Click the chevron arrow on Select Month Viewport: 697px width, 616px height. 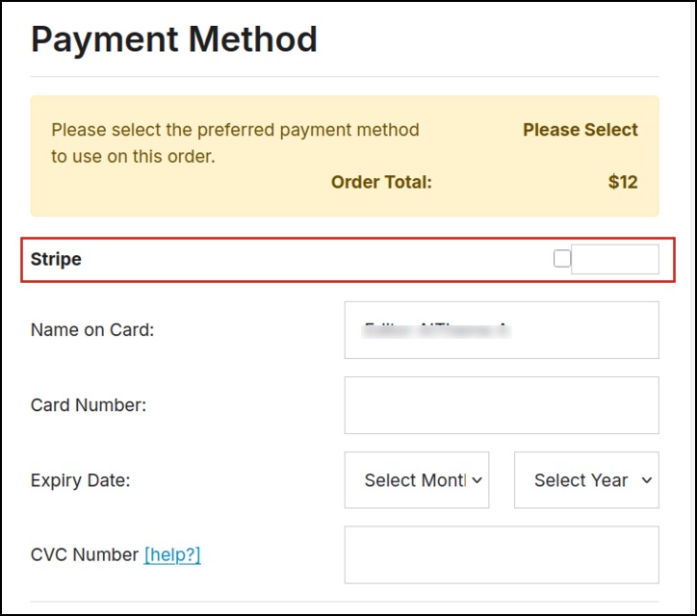pos(477,480)
